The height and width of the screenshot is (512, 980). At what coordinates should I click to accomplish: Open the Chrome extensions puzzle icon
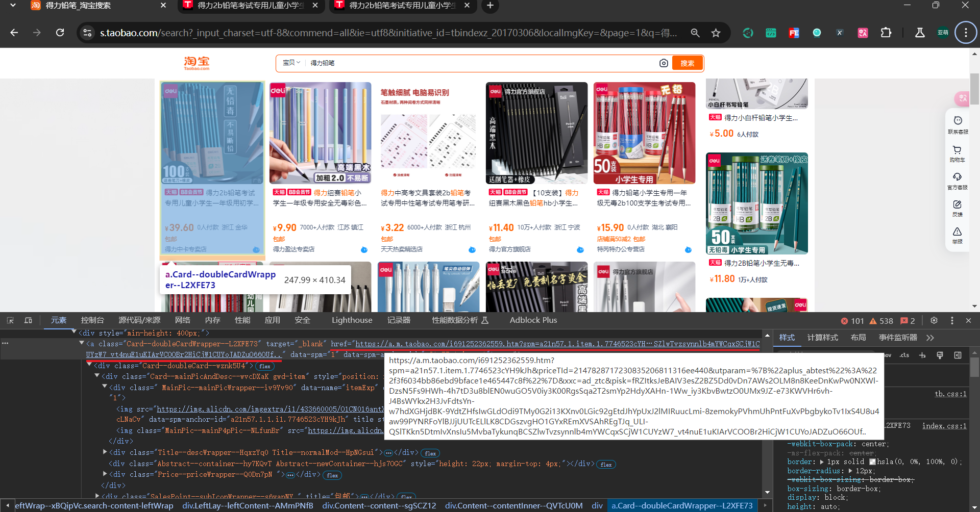pyautogui.click(x=886, y=33)
